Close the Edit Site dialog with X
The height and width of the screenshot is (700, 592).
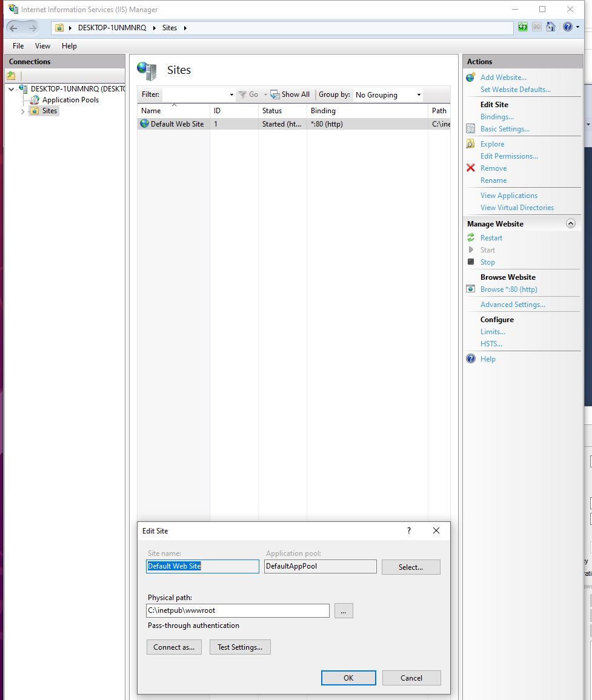click(x=436, y=530)
